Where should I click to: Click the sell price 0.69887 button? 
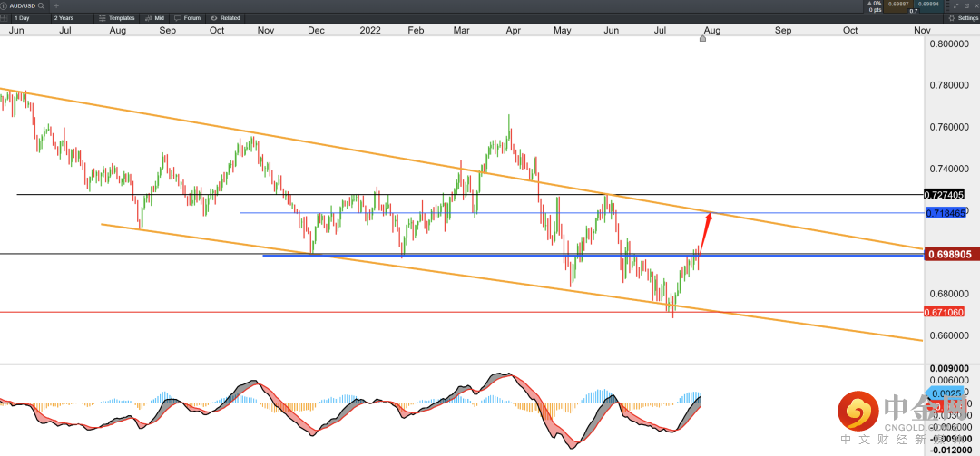(898, 5)
